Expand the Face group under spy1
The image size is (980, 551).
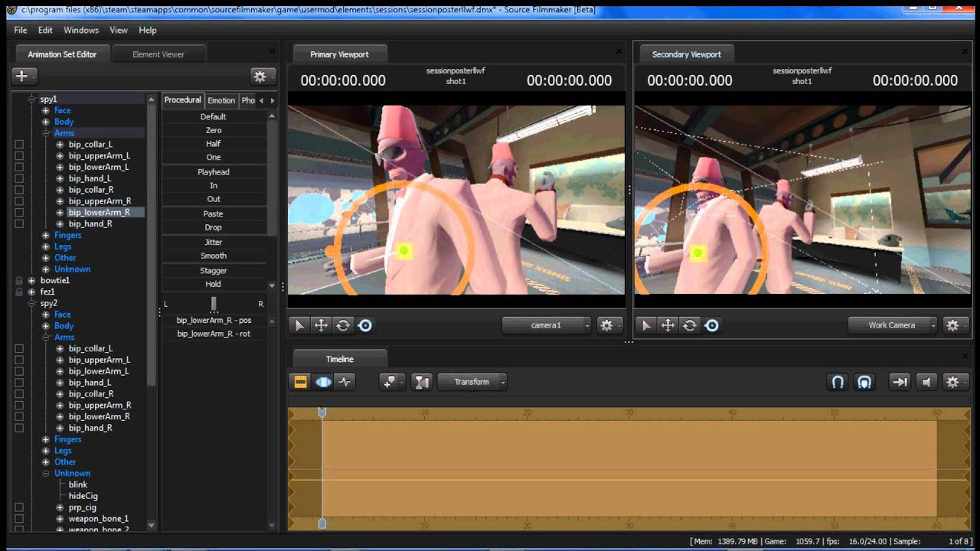[x=46, y=111]
